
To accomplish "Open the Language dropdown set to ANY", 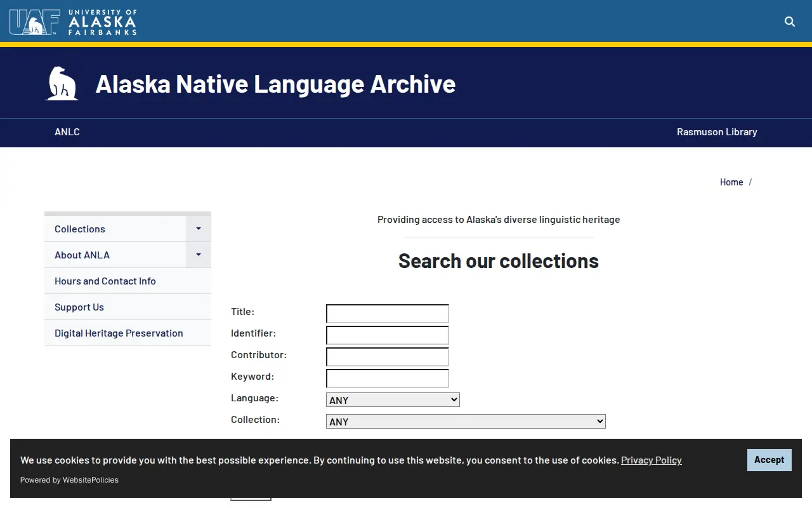I will click(393, 400).
